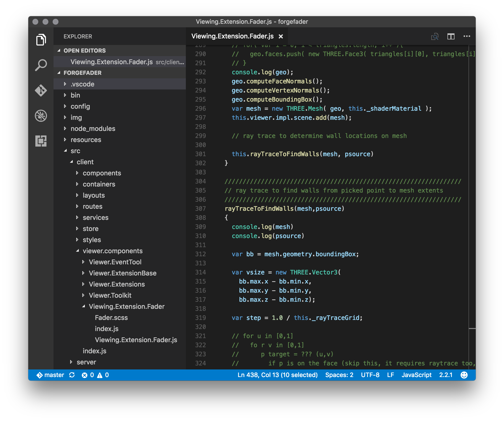This screenshot has width=504, height=421.
Task: Open the More Actions (...) menu
Action: [x=467, y=36]
